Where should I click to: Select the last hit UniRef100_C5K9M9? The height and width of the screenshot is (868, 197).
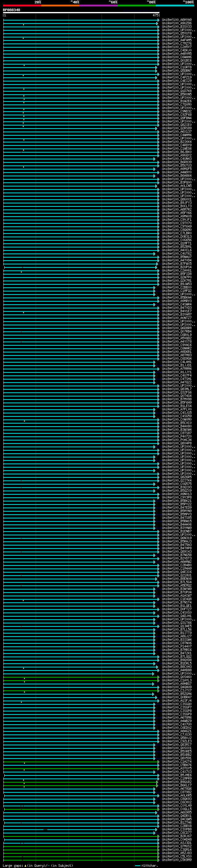click(177, 860)
